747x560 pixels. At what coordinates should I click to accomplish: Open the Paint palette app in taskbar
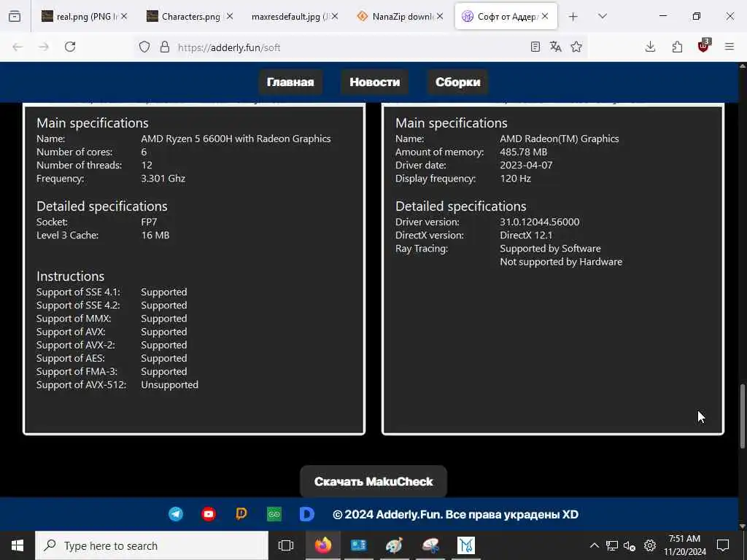(395, 545)
